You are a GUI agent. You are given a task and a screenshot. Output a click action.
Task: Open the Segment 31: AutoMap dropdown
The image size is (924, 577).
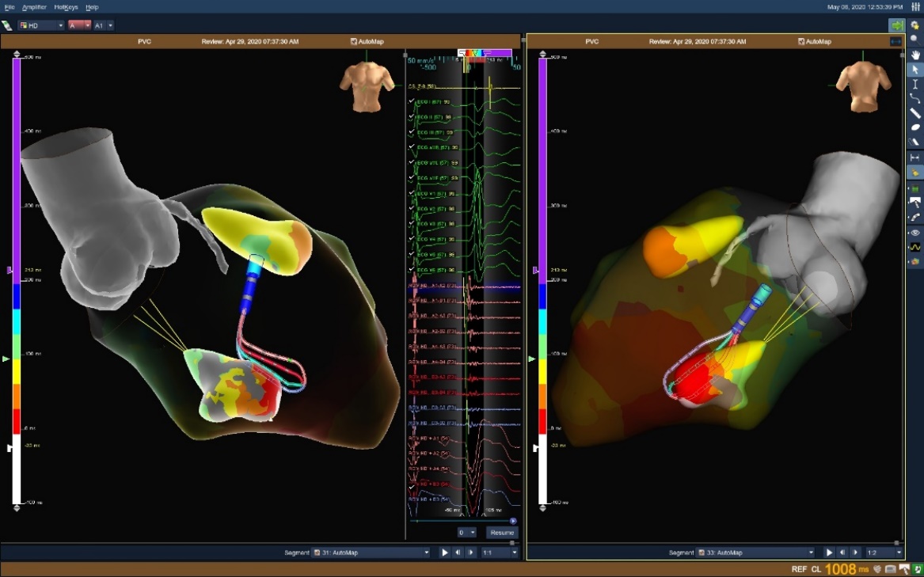coord(371,552)
